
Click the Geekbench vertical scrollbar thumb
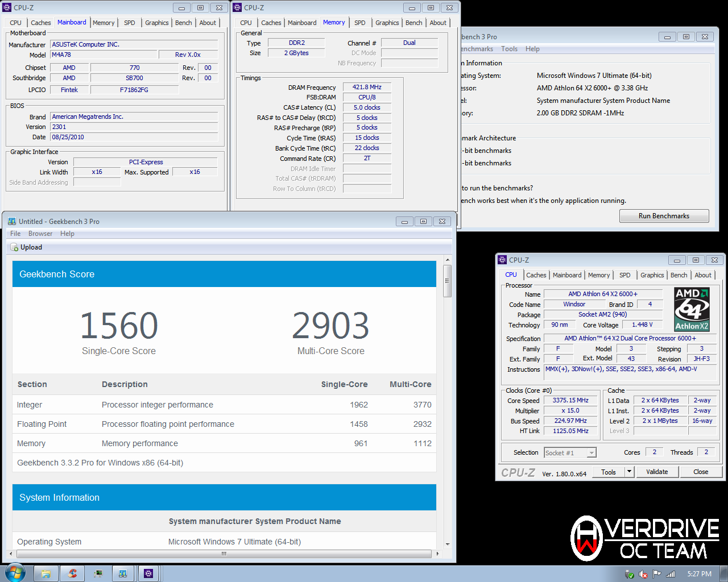(x=448, y=281)
